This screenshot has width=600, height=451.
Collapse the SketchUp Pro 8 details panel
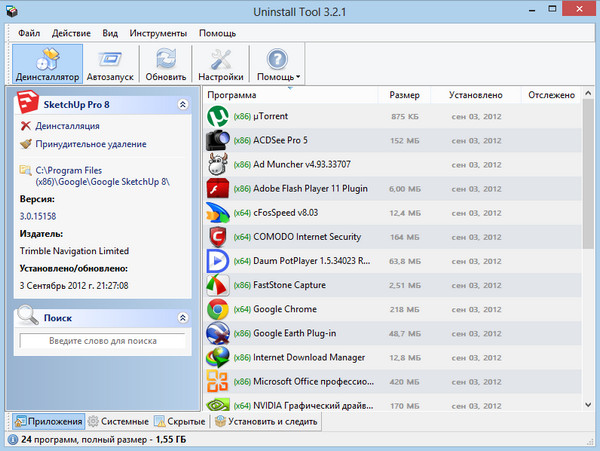tap(183, 104)
